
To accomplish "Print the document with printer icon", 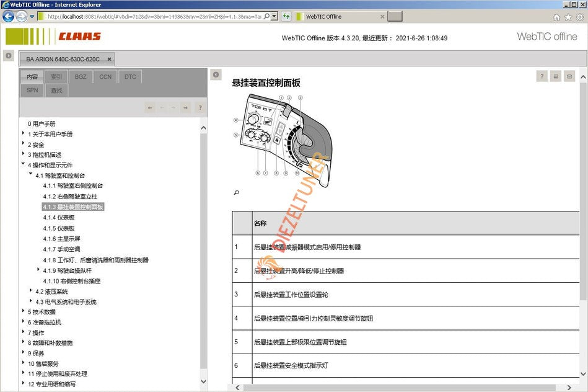I will pos(556,76).
